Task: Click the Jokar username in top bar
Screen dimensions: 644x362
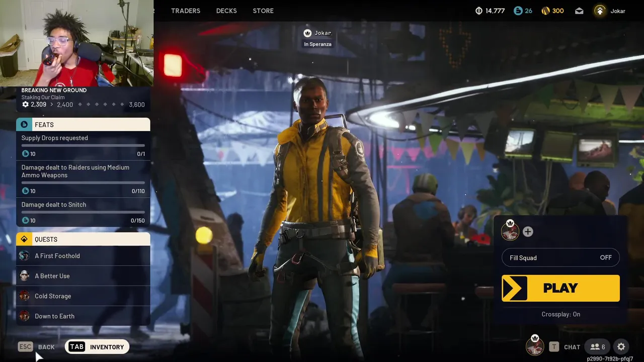Action: tap(618, 11)
